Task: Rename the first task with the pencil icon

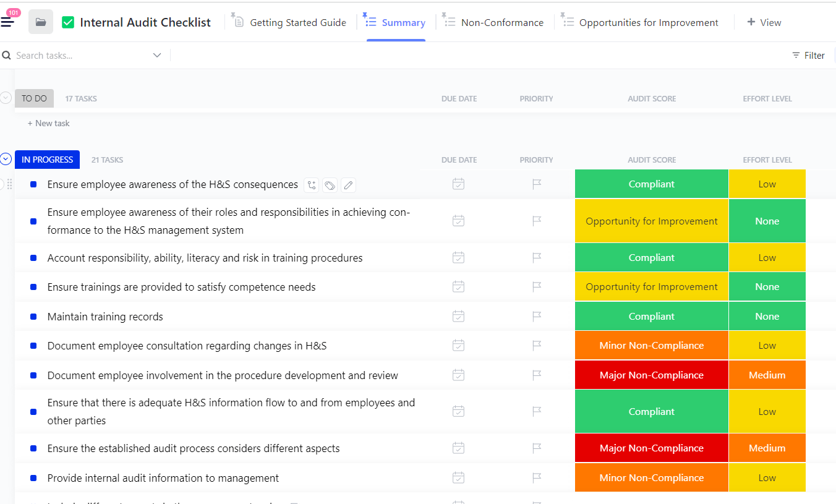Action: click(x=348, y=185)
